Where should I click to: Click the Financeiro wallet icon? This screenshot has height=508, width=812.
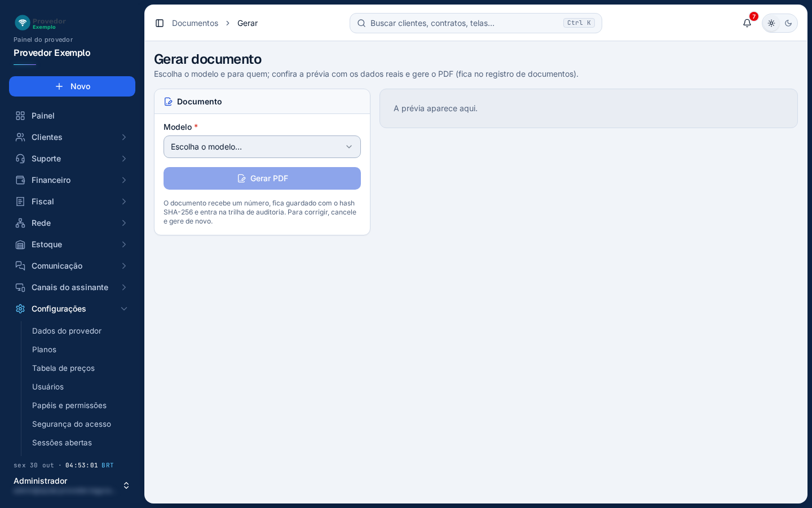pos(20,180)
